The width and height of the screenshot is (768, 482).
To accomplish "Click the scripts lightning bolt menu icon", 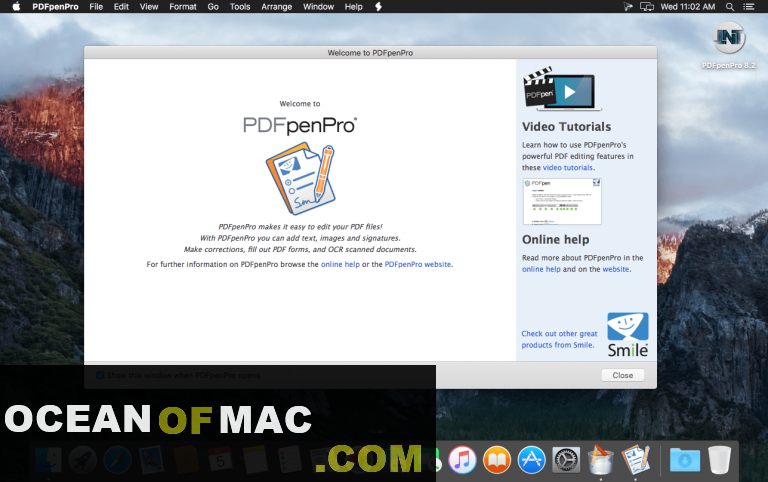I will tap(378, 6).
